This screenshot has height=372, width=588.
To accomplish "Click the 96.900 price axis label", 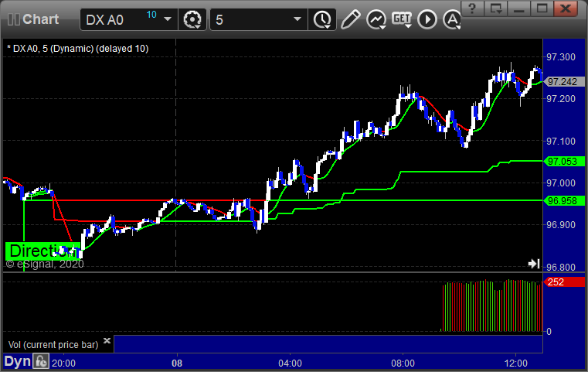I will pos(561,225).
